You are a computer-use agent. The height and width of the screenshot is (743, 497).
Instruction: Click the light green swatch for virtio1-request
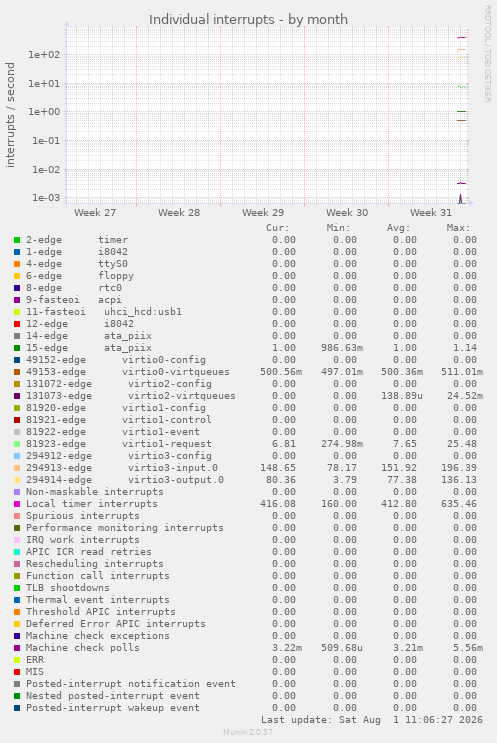(x=17, y=444)
